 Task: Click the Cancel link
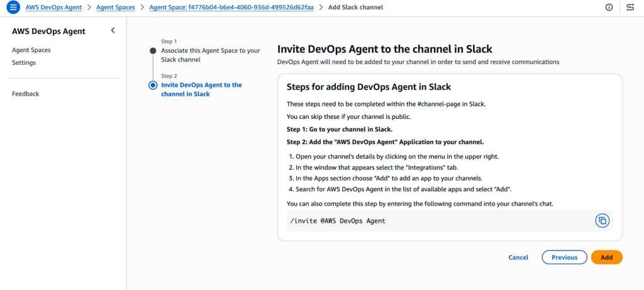(x=518, y=257)
